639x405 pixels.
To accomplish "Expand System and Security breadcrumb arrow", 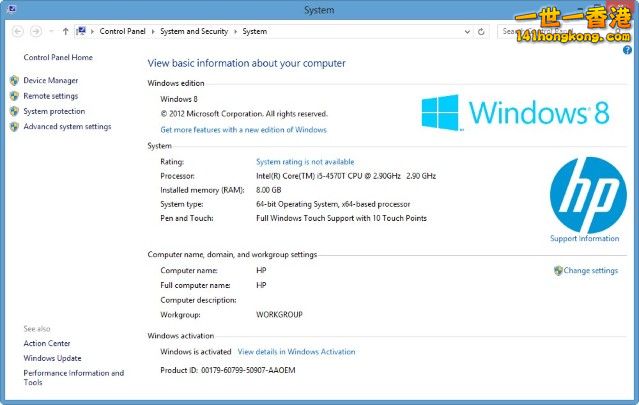I will pos(235,31).
